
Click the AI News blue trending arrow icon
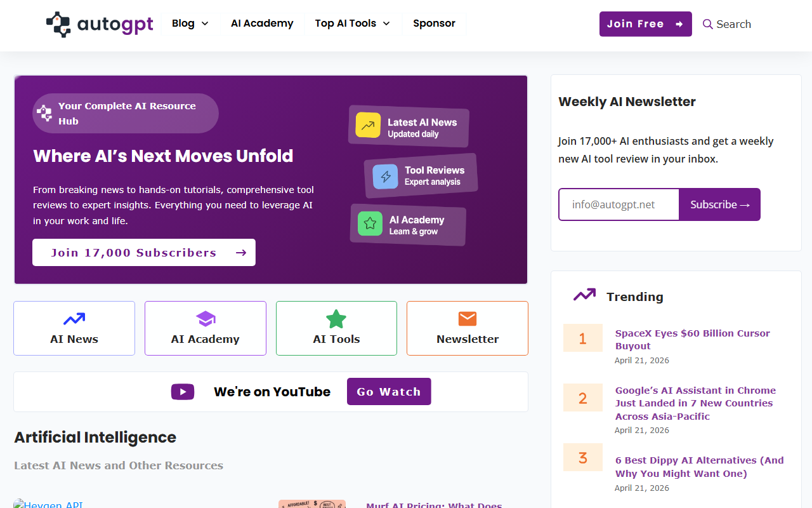(x=74, y=319)
